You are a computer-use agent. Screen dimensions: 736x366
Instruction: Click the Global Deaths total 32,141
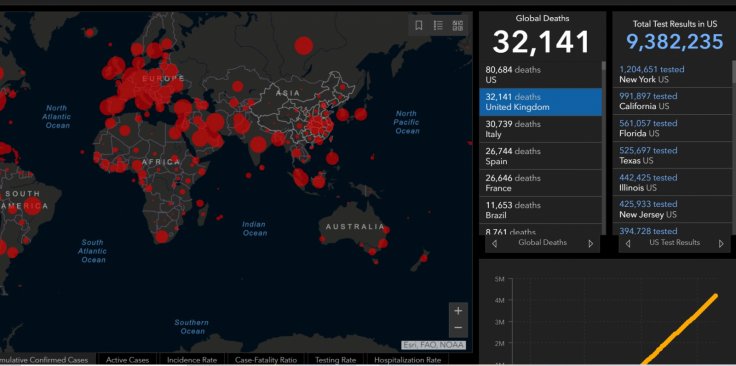pyautogui.click(x=541, y=42)
